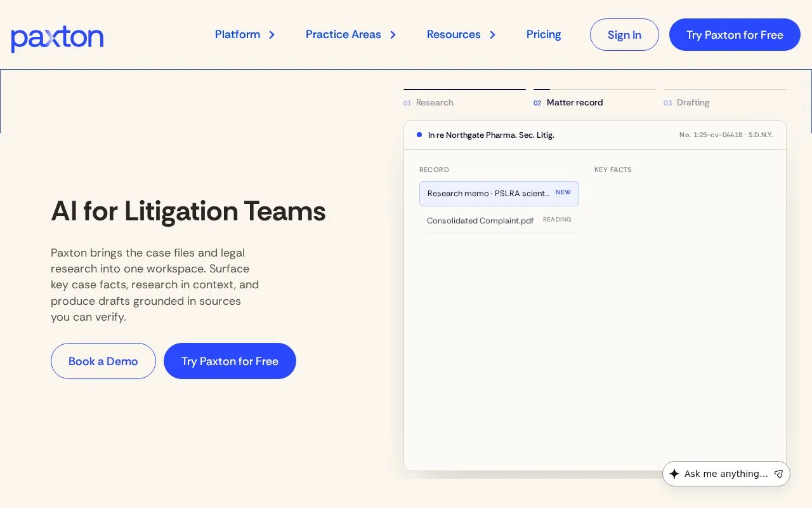Click the In re Northgate Pharma case title

pos(491,135)
